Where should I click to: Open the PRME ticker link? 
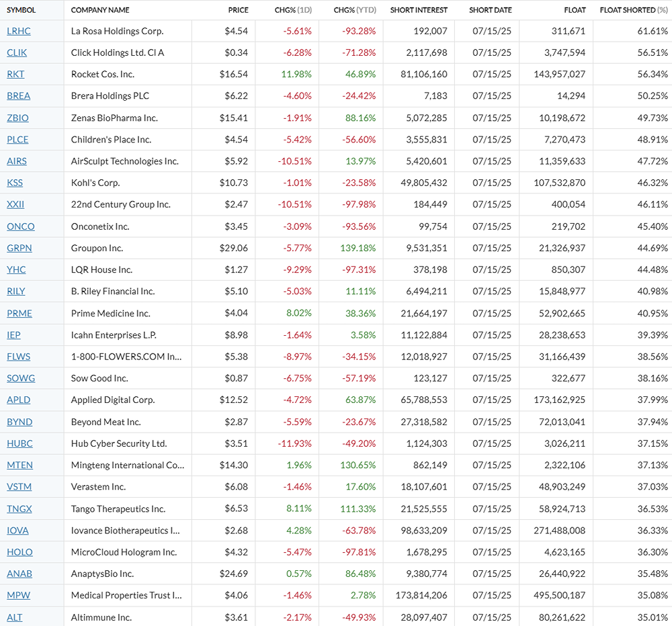coord(19,313)
